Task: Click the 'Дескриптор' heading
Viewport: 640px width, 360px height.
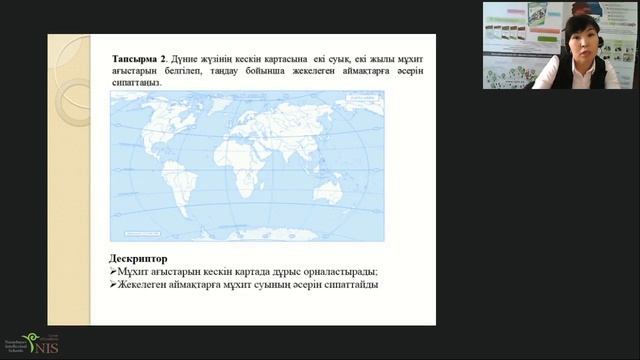Action: (x=138, y=258)
